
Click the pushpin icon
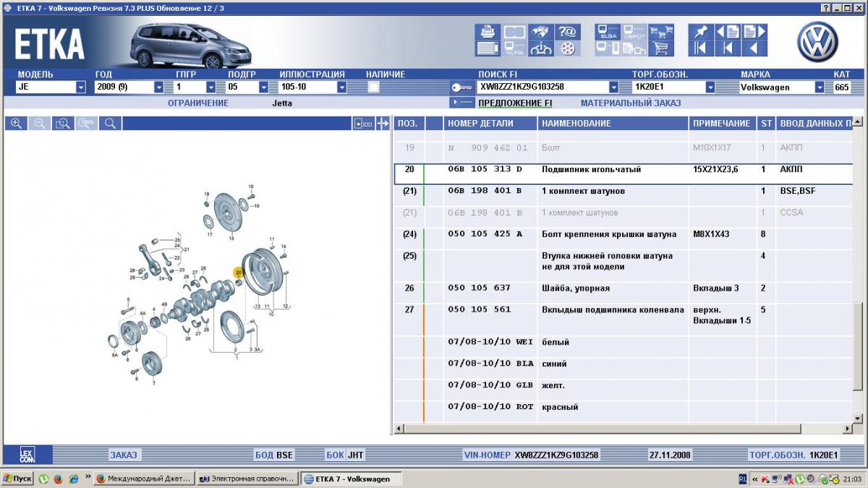(700, 32)
